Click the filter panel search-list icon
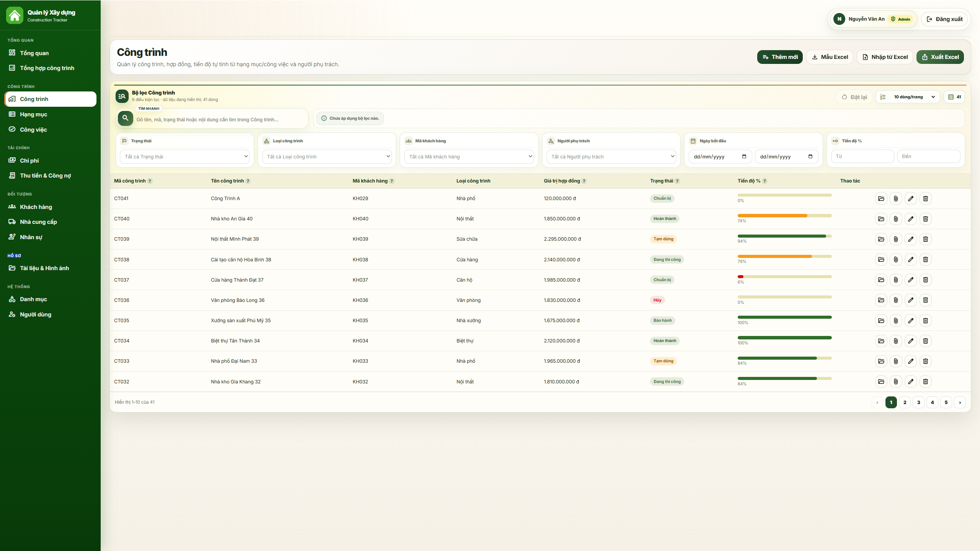 pyautogui.click(x=122, y=96)
